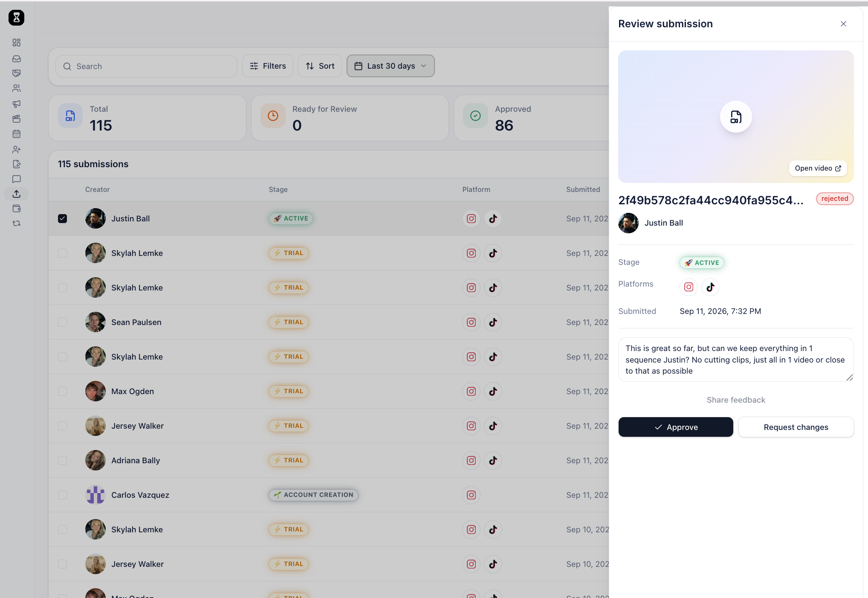
Task: Click Request changes button
Action: (x=796, y=427)
